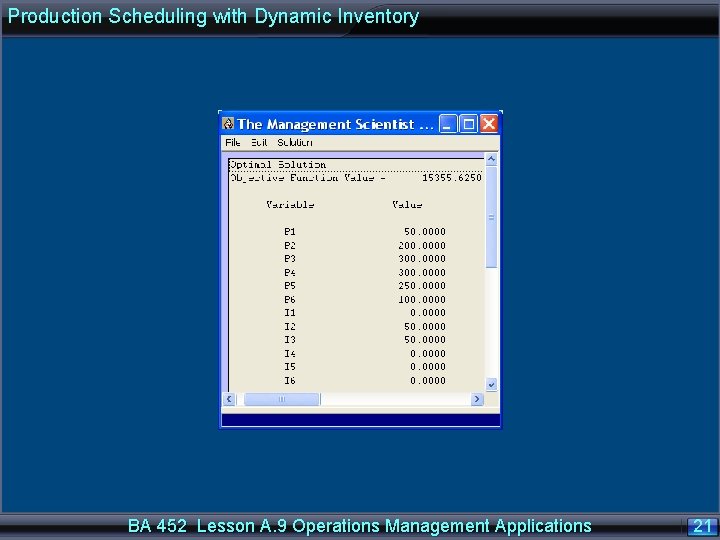Click the vertical scrollbar thumb

[491, 217]
